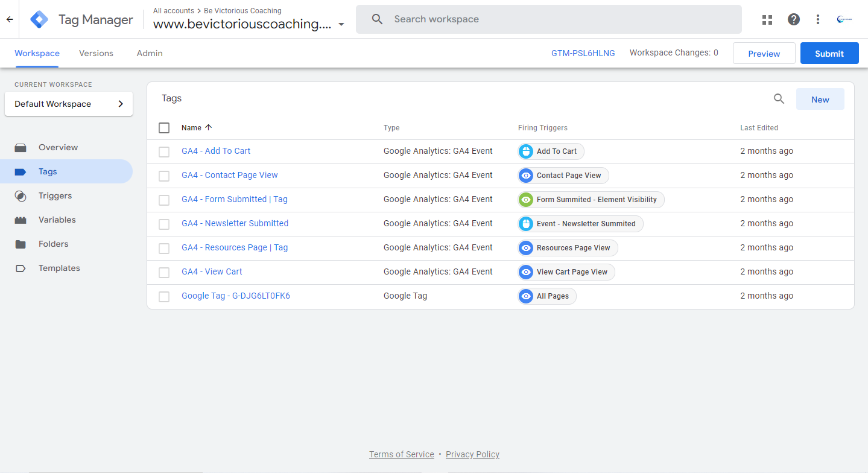Viewport: 868px width, 473px height.
Task: Click the Tags label icon in the sidebar
Action: point(21,171)
